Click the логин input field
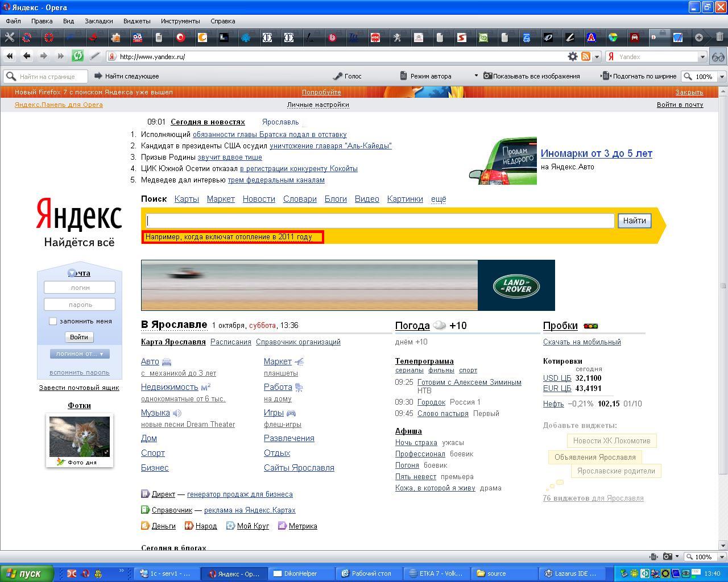The height and width of the screenshot is (582, 728). (80, 288)
